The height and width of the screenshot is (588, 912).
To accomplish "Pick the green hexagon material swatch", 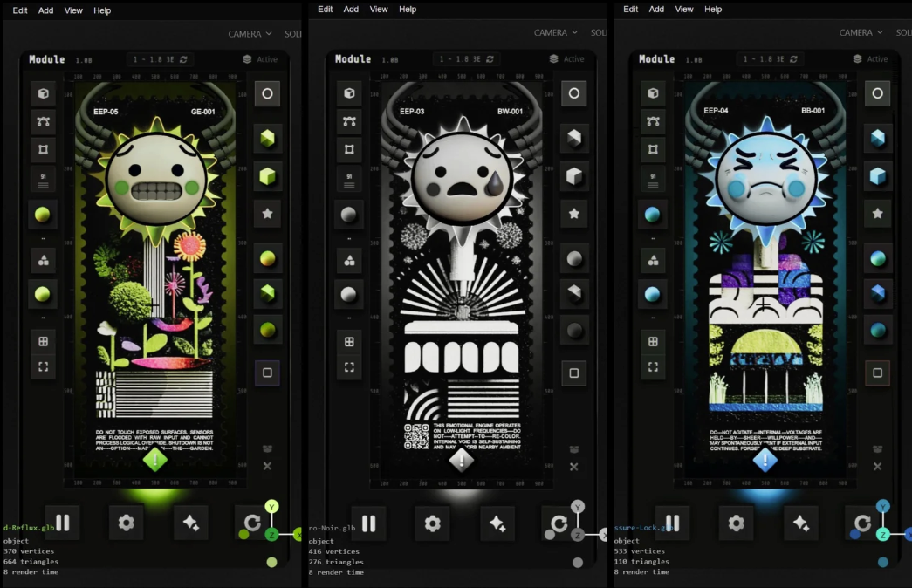I will (x=268, y=139).
